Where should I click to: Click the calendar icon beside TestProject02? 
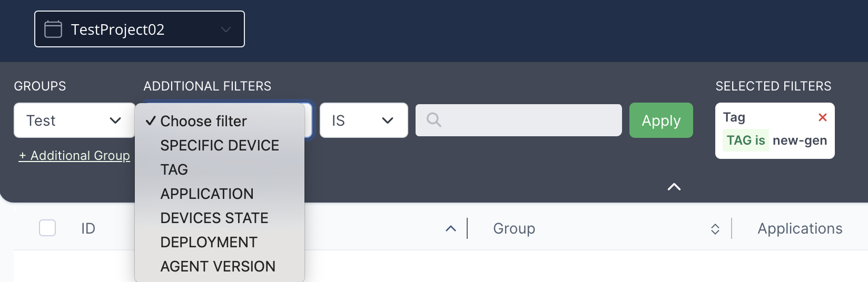click(x=53, y=29)
